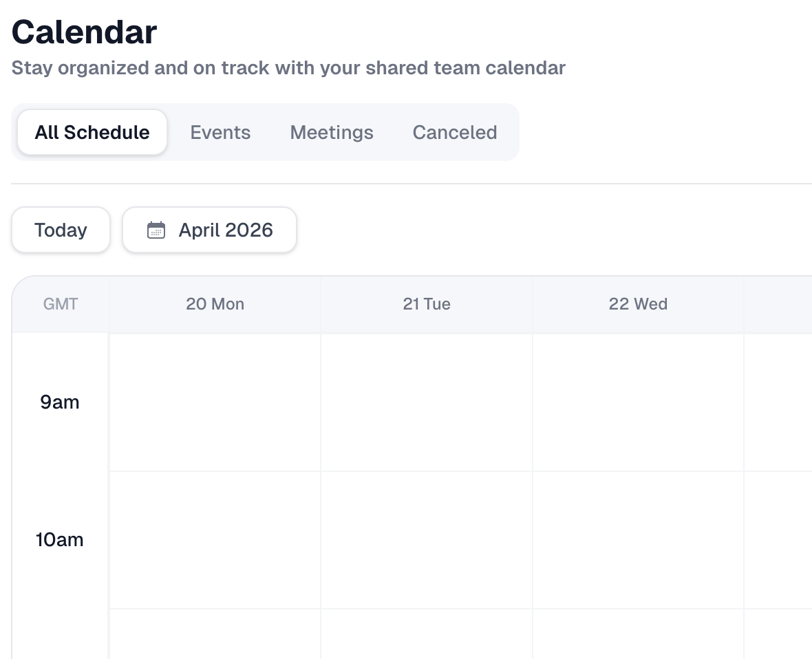The width and height of the screenshot is (812, 659).
Task: Open the April 2026 date picker
Action: (x=209, y=230)
